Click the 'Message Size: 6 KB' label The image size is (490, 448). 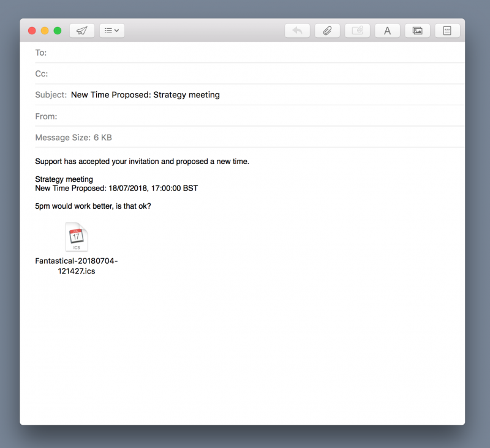[x=73, y=138]
